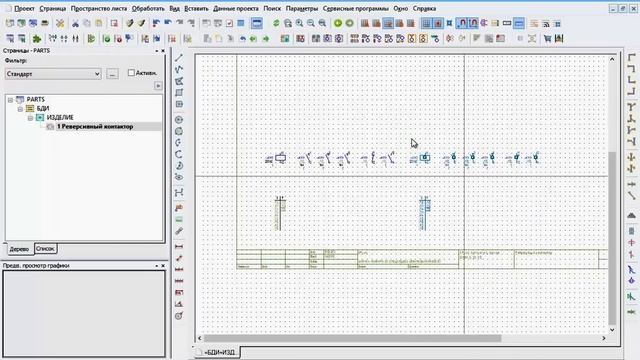Viewport: 640px width, 360px height.
Task: Click the magnifier with minus zoom-out icon
Action: (311, 23)
